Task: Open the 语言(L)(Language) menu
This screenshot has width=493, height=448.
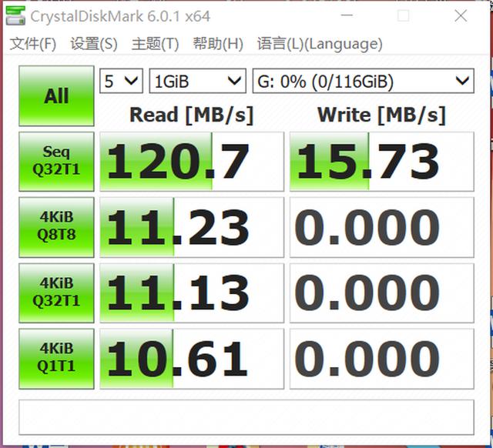Action: tap(319, 44)
